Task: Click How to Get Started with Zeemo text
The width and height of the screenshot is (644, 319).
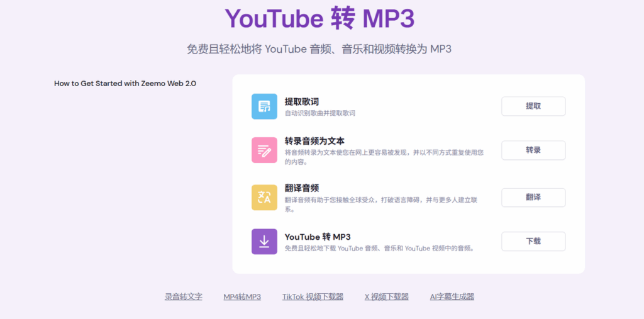Action: [x=125, y=84]
